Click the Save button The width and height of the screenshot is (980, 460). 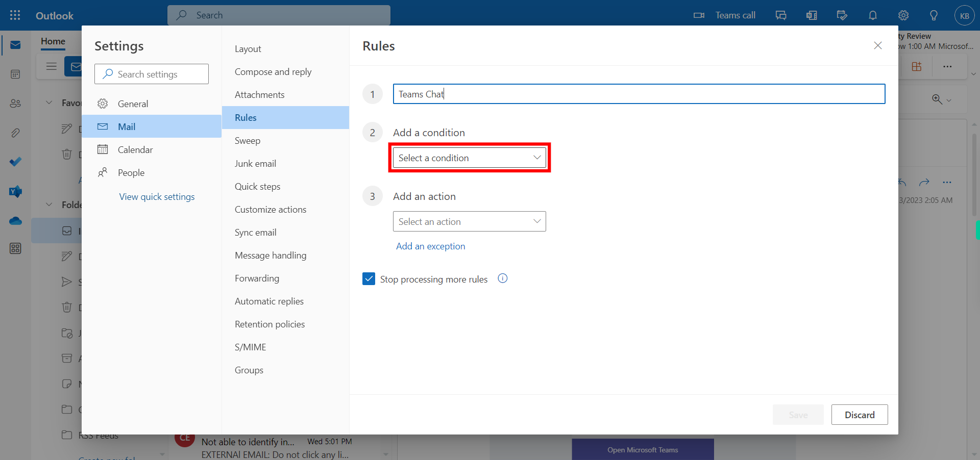click(798, 415)
